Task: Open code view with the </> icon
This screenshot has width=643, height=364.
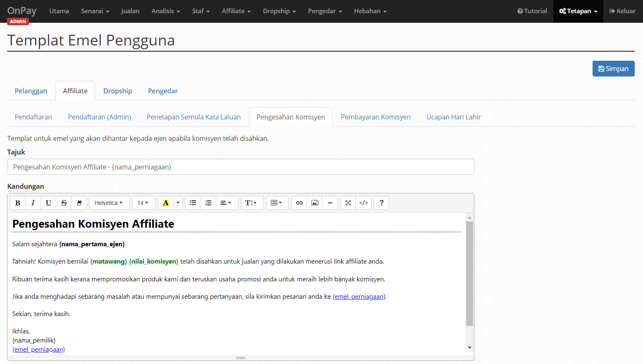Action: (364, 203)
